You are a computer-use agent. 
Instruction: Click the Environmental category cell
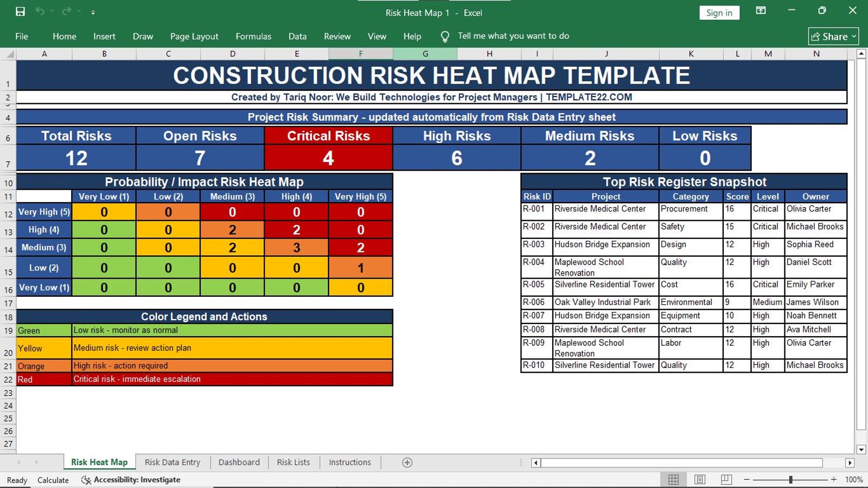[691, 302]
